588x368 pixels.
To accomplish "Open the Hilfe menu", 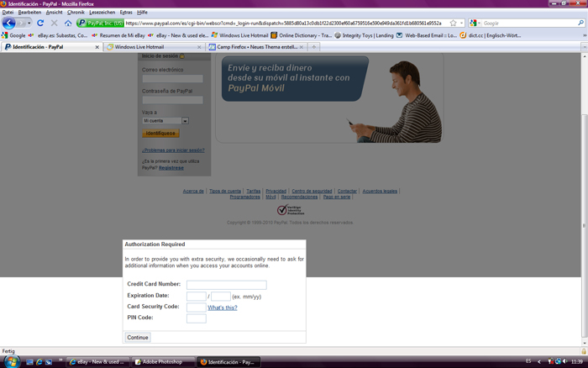I will (x=142, y=13).
